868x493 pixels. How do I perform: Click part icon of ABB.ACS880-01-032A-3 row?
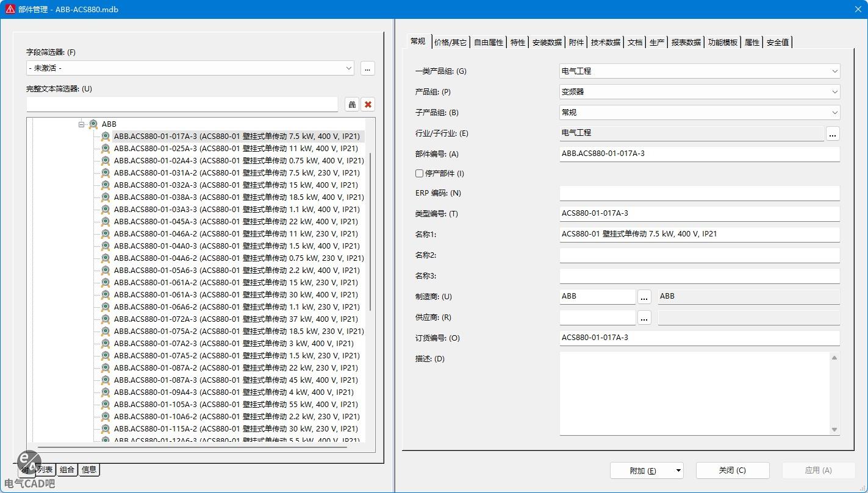(106, 185)
